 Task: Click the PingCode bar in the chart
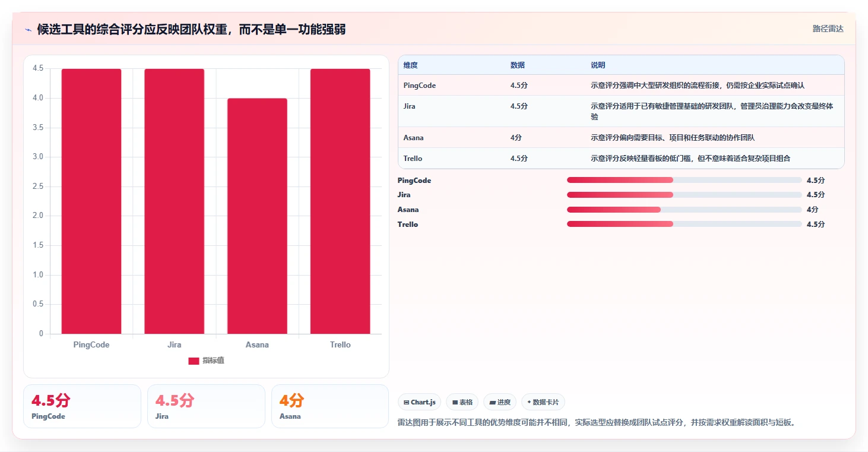[91, 201]
